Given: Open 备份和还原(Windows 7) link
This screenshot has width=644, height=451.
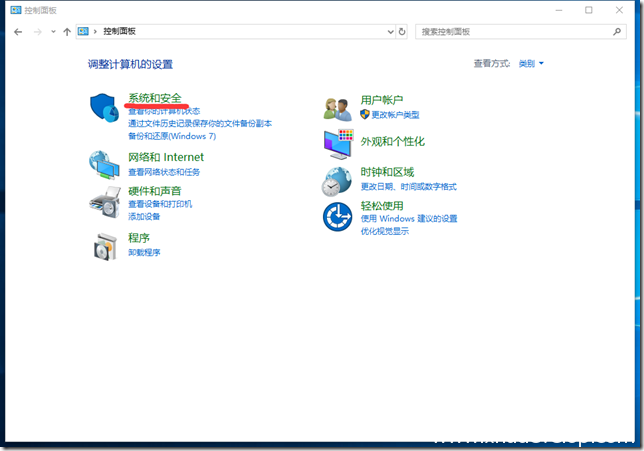Looking at the screenshot, I should 171,135.
